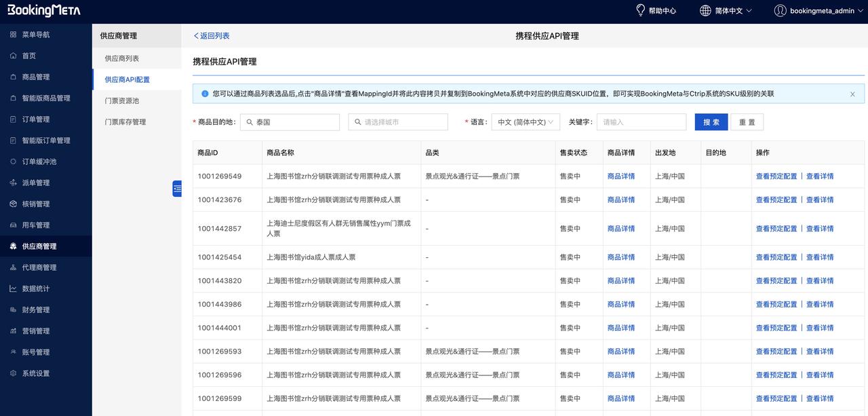The width and height of the screenshot is (868, 416).
Task: Click the 用车管理 car icon
Action: click(x=13, y=225)
